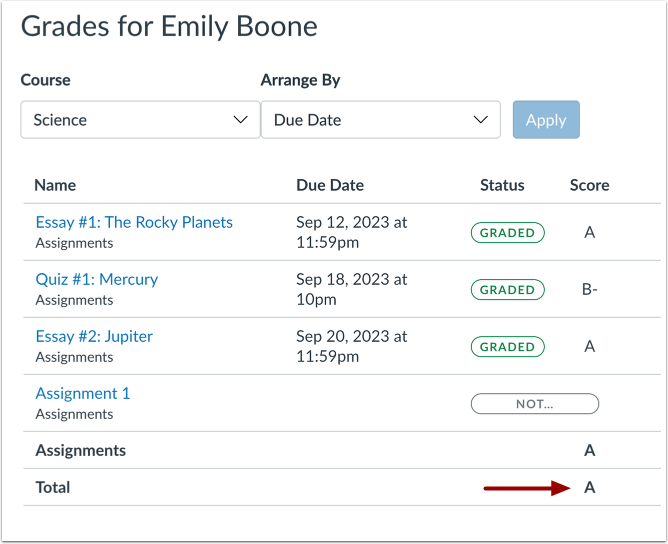Click the red arrow pointing to Total

526,488
